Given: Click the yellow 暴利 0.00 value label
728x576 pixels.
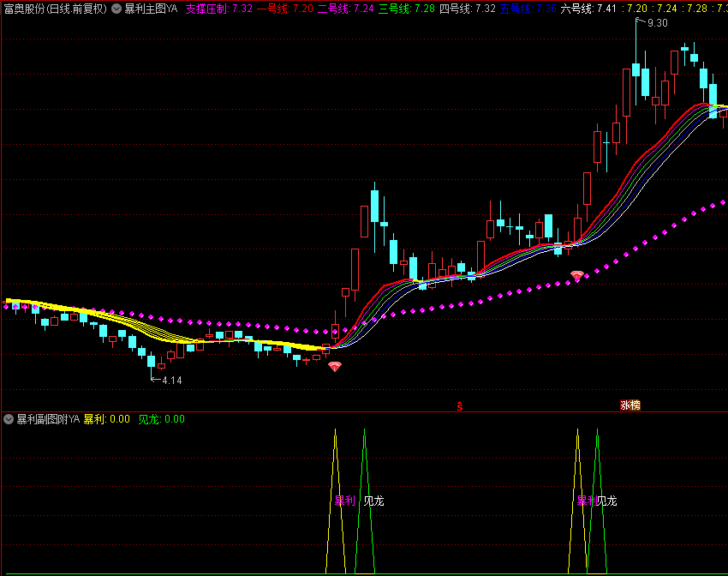Looking at the screenshot, I should click(x=107, y=419).
